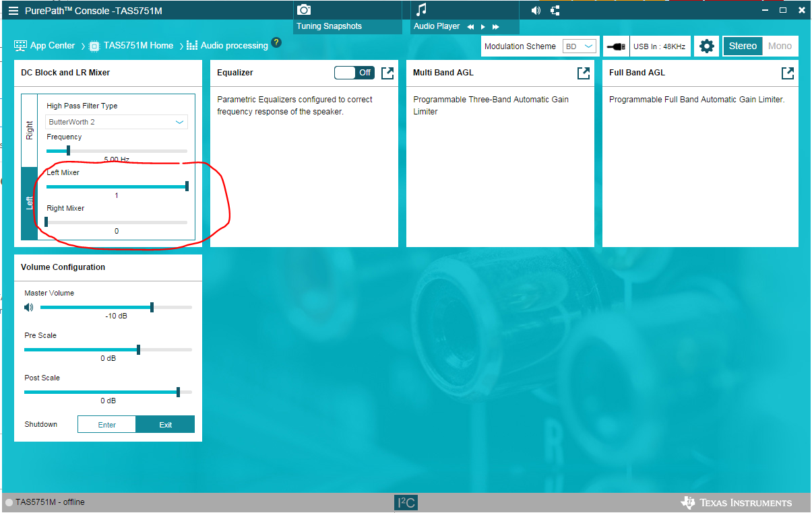Go to TAS5751M Home breadcrumb
The width and height of the screenshot is (812, 513).
click(x=138, y=45)
